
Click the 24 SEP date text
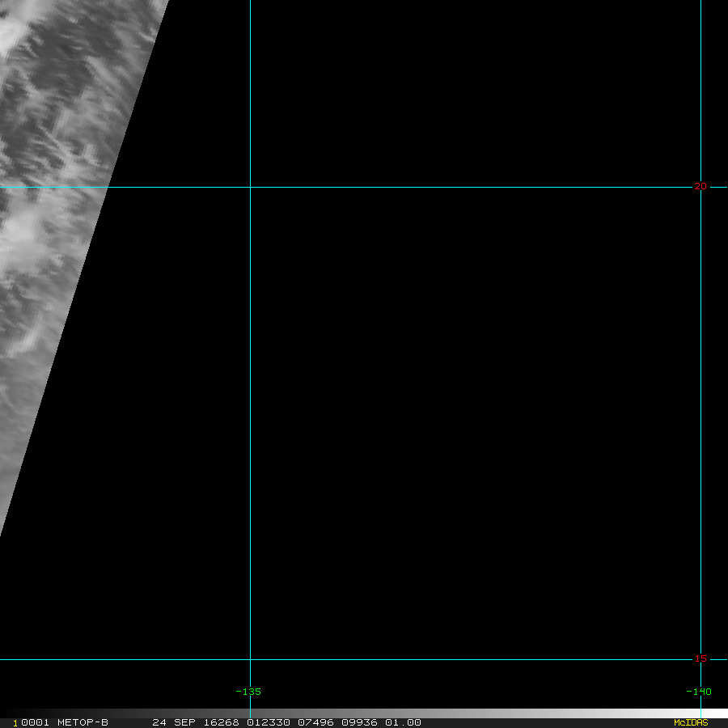[x=174, y=722]
